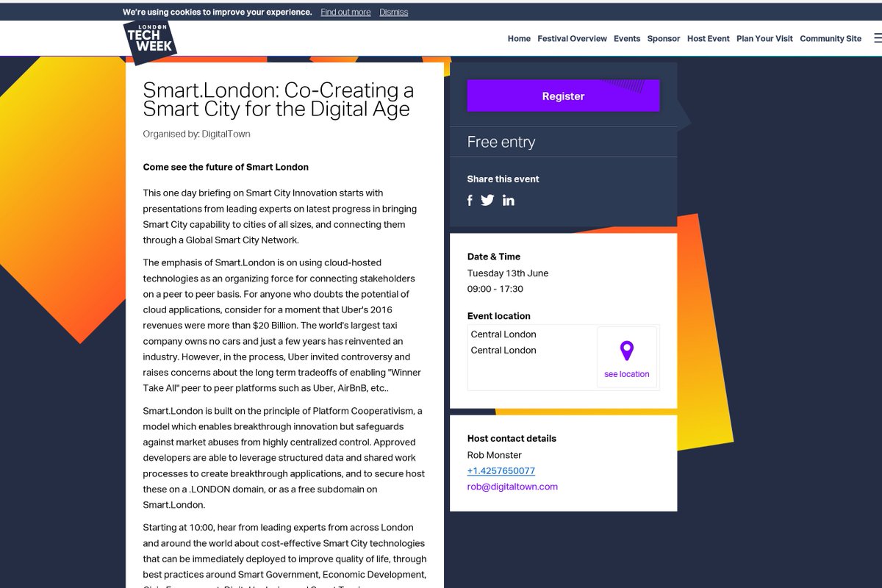The width and height of the screenshot is (882, 588).
Task: Click Organised by: DigitalTown text
Action: tap(196, 134)
